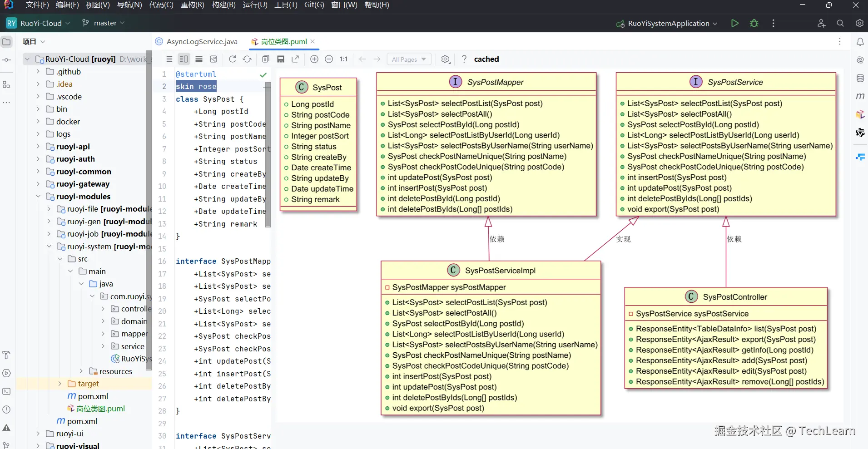Viewport: 868px width, 449px height.
Task: Toggle the image-only preview mode
Action: click(x=213, y=59)
